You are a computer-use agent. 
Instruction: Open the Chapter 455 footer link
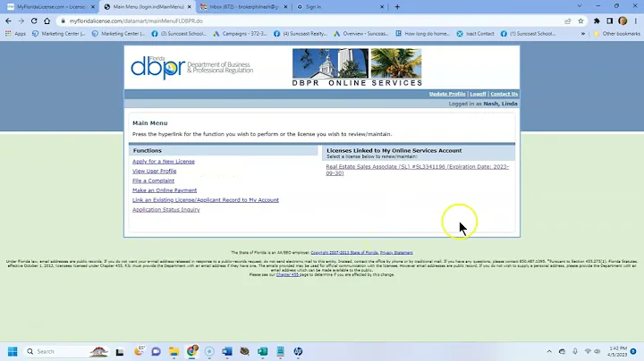coord(287,275)
